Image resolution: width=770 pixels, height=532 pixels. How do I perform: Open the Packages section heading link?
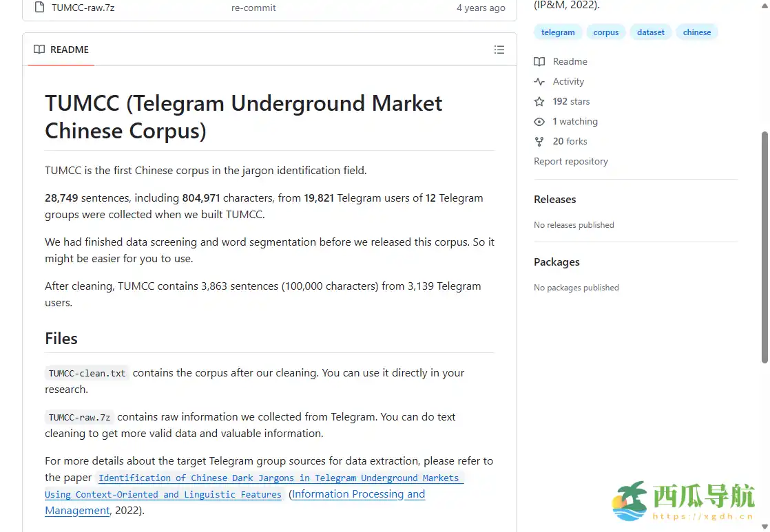(556, 262)
